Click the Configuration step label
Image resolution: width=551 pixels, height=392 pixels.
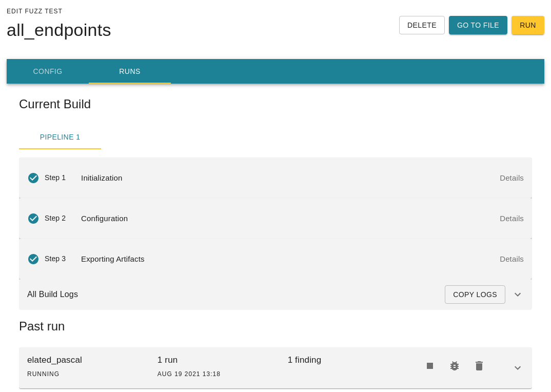tap(104, 219)
